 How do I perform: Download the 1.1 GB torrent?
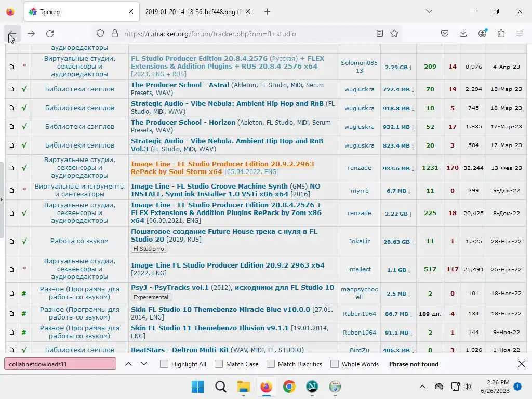click(398, 270)
